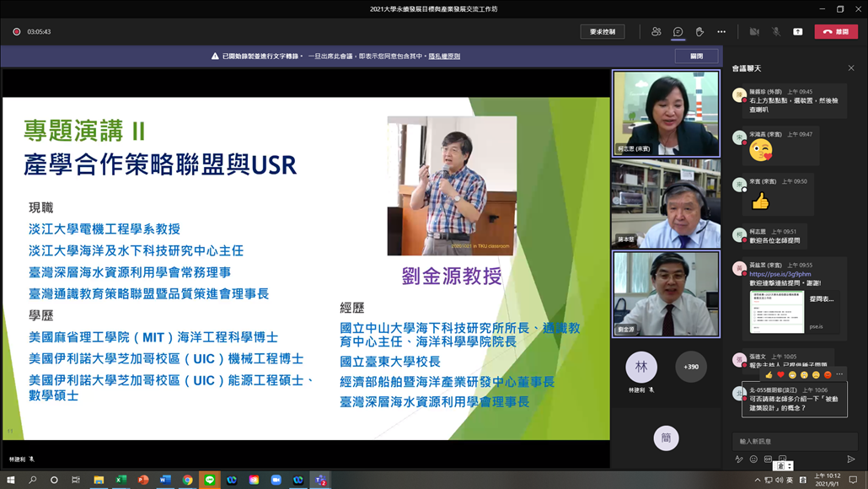868x489 pixels.
Task: Show the +390 additional participants
Action: [x=691, y=367]
